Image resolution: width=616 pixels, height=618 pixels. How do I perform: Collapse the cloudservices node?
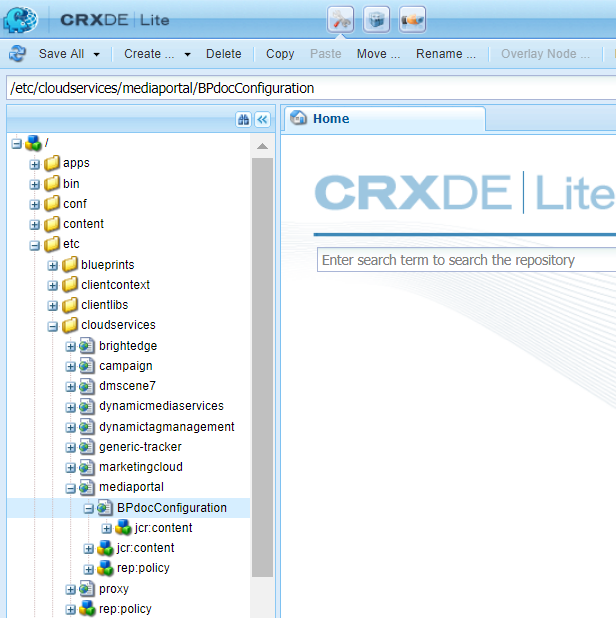tap(52, 326)
